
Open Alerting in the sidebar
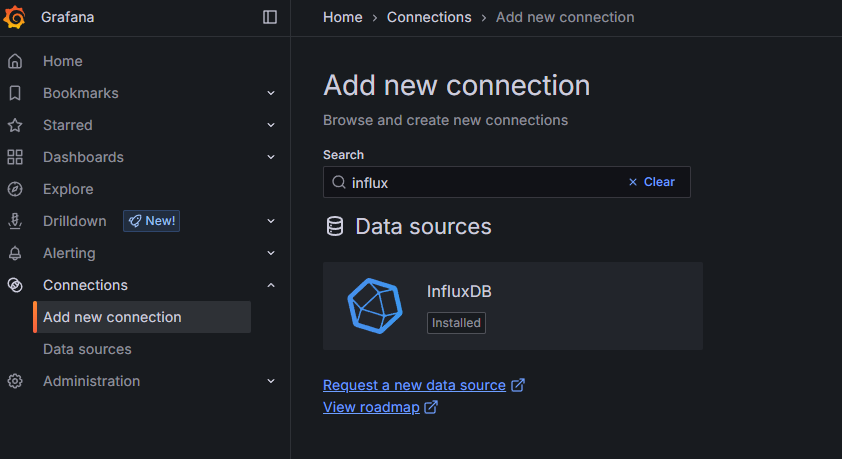point(69,253)
